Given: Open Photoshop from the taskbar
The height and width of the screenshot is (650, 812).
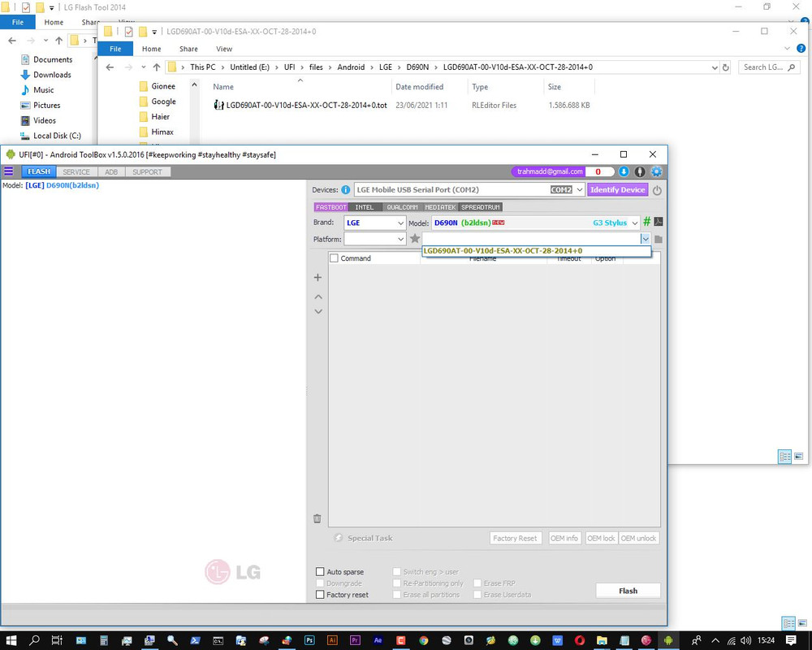Looking at the screenshot, I should click(x=309, y=640).
